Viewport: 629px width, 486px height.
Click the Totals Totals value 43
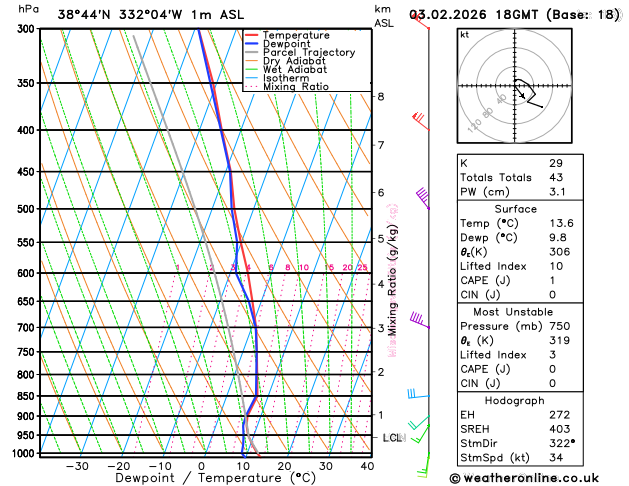[556, 177]
